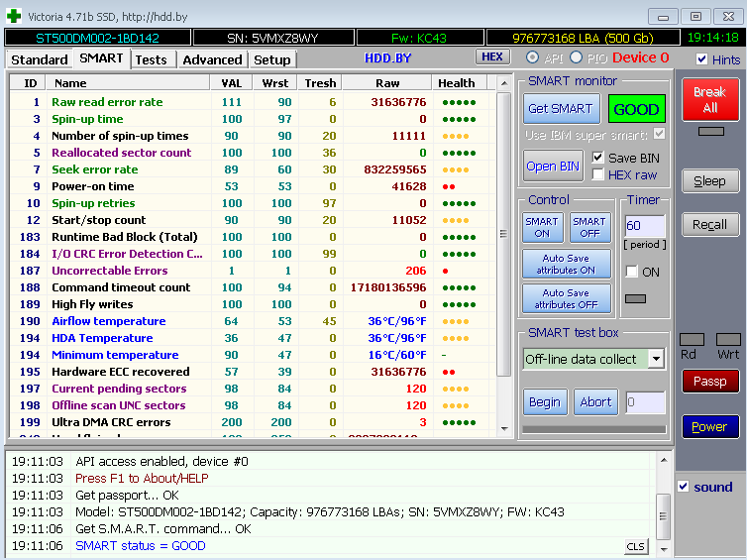Click the serial number SN: 5VMXZ8WY field

coord(273,38)
